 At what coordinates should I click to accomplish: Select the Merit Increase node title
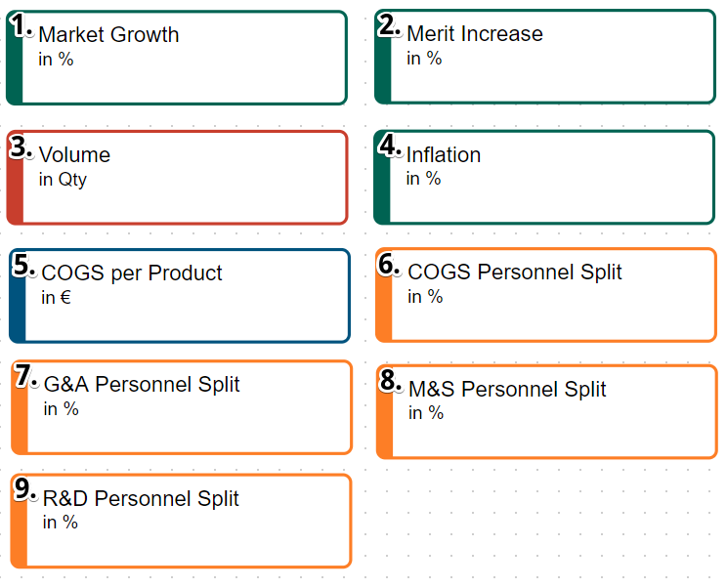475,34
